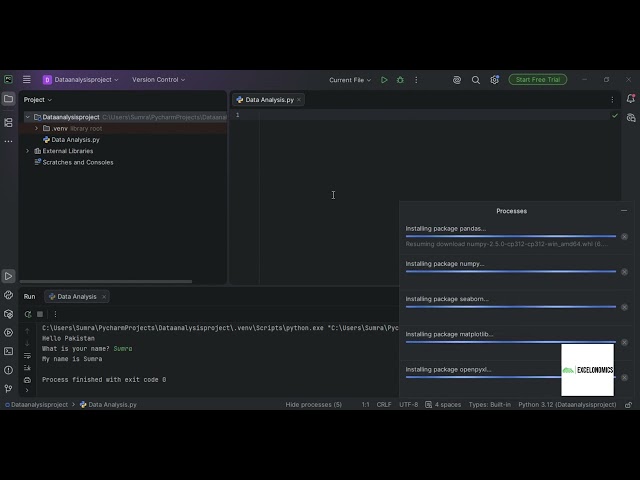Screen dimensions: 640x480
Task: Toggle read-only lock in status bar
Action: [629, 405]
